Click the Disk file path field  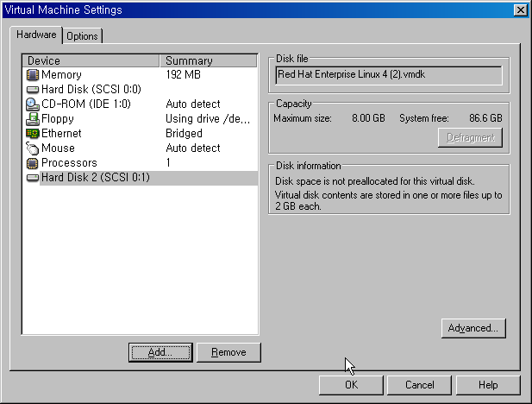coord(388,75)
